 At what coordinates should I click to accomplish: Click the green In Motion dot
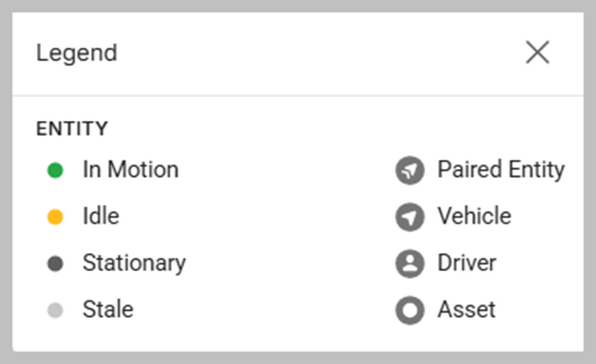[x=55, y=171]
